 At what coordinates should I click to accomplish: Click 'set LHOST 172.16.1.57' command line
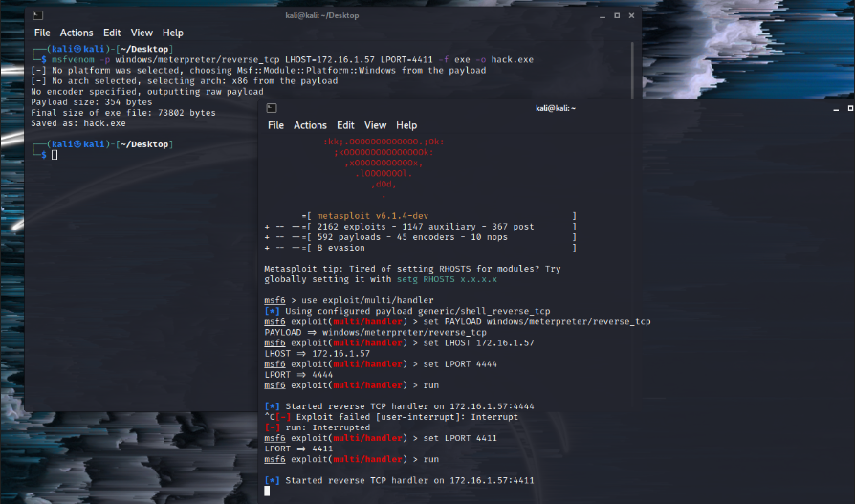(479, 342)
